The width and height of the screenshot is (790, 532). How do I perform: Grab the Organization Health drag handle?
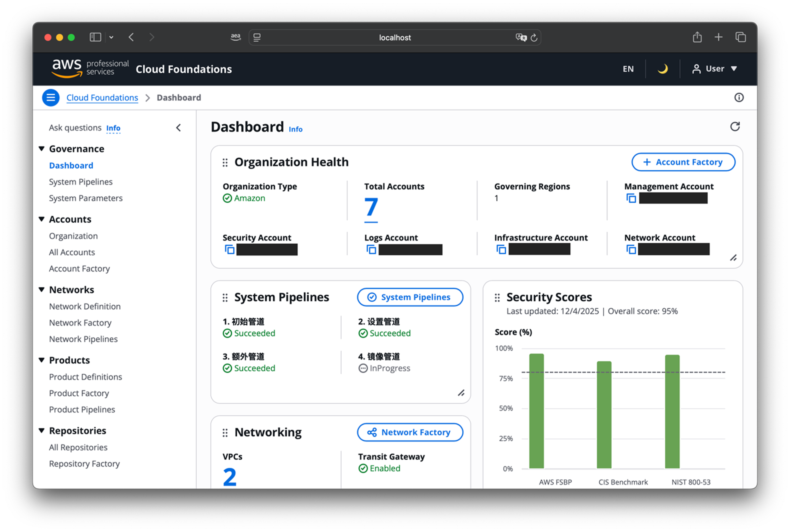(225, 162)
